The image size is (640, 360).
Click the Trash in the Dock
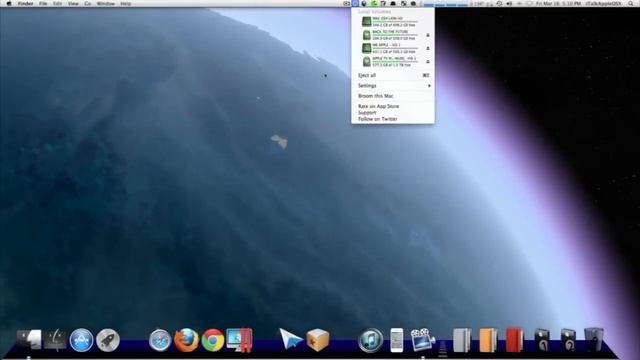pos(594,340)
